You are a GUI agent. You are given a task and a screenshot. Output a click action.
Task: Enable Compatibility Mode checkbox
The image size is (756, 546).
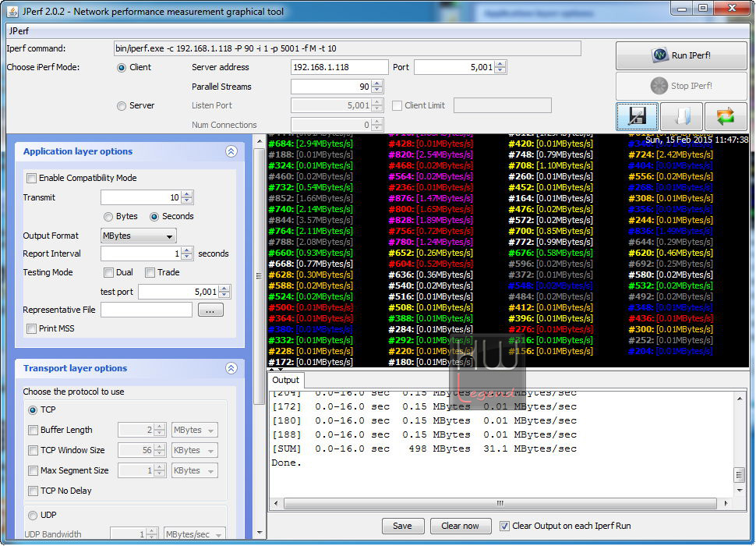32,178
